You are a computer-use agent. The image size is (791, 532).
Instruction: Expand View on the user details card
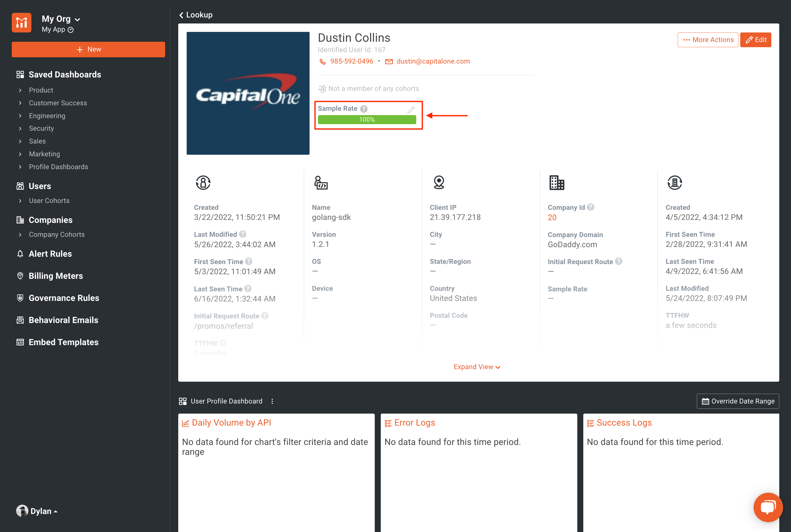tap(477, 367)
